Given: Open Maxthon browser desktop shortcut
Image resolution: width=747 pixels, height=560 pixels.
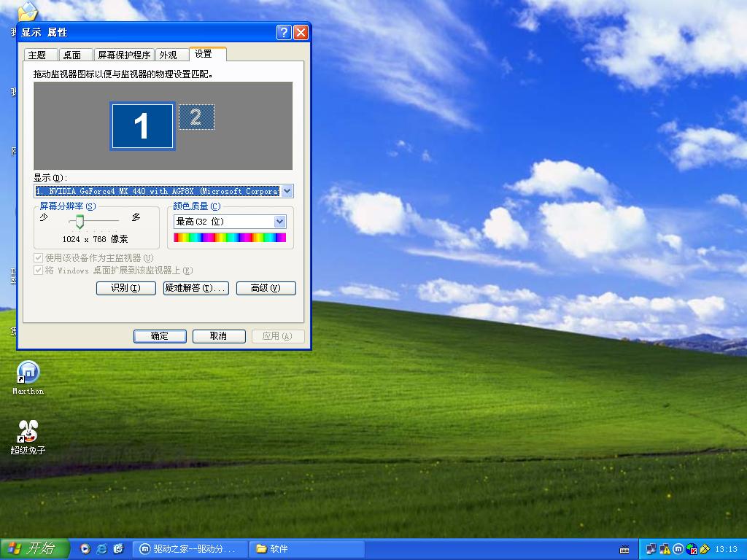Looking at the screenshot, I should [x=28, y=373].
